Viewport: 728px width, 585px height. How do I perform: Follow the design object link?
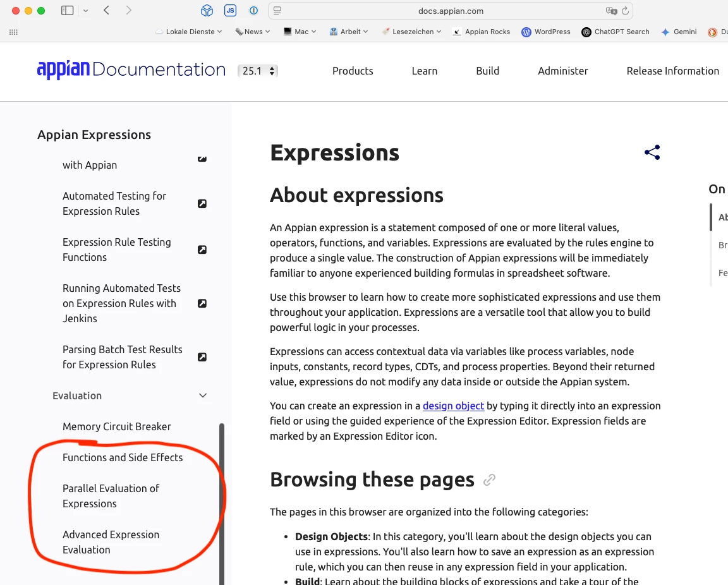pos(453,406)
